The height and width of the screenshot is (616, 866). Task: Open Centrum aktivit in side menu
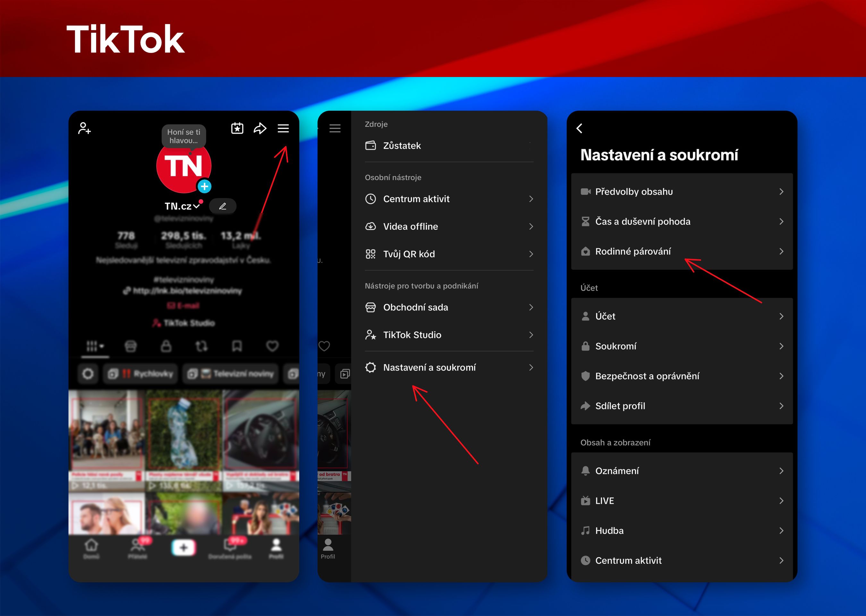click(449, 199)
